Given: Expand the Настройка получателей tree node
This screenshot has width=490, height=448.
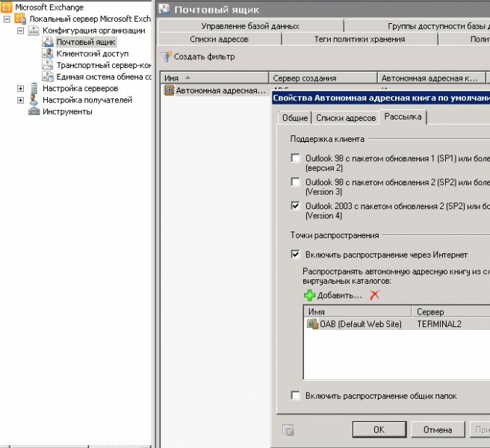Looking at the screenshot, I should tap(21, 100).
